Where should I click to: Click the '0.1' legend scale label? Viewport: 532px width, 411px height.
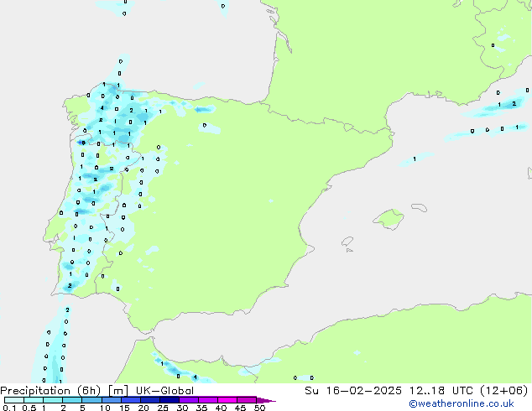coord(9,408)
